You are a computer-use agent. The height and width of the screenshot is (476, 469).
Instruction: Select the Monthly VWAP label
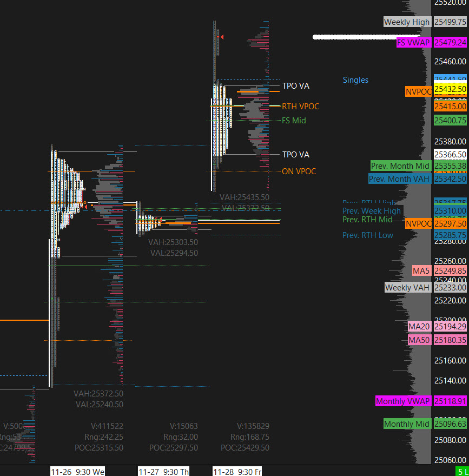pos(403,401)
